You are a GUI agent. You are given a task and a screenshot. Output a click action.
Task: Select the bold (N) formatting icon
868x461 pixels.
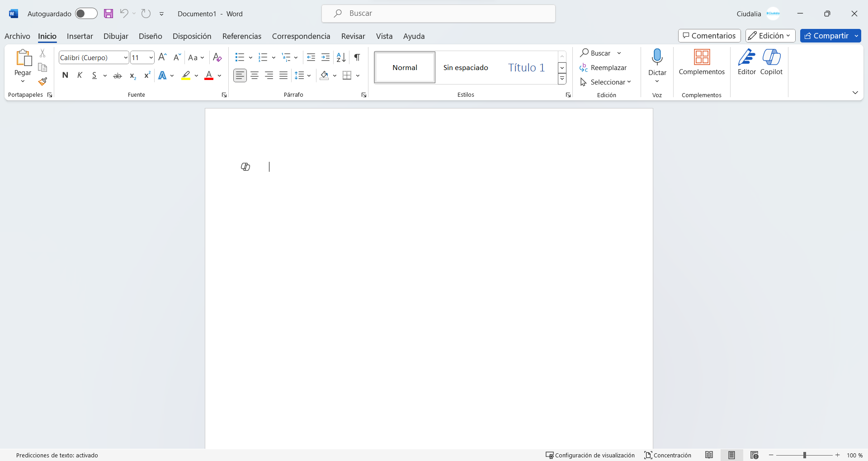point(65,75)
